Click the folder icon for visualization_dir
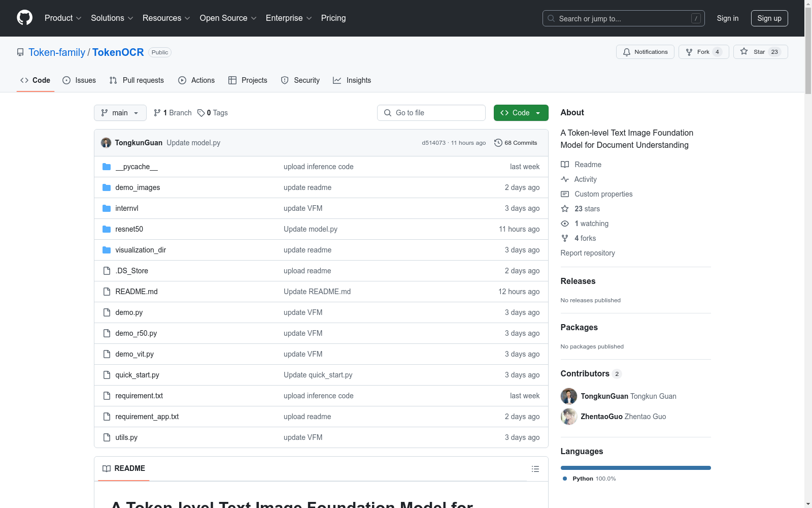 coord(107,250)
